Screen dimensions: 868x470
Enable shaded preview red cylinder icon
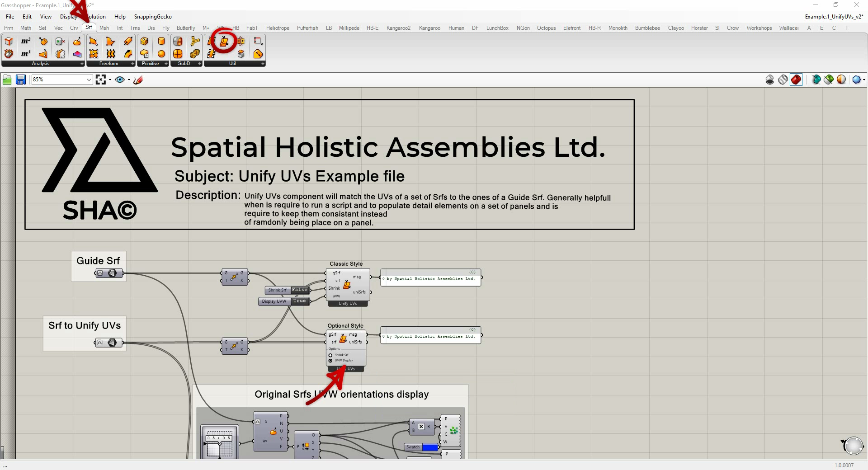tap(796, 80)
